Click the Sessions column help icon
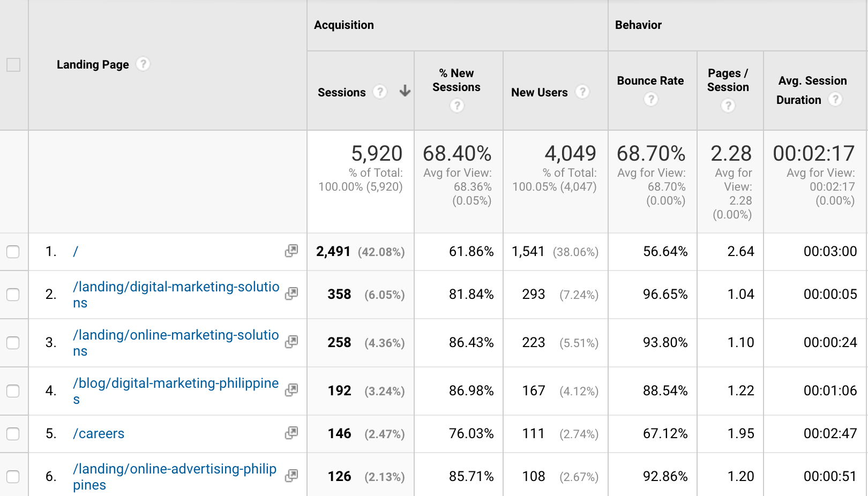 pos(380,92)
